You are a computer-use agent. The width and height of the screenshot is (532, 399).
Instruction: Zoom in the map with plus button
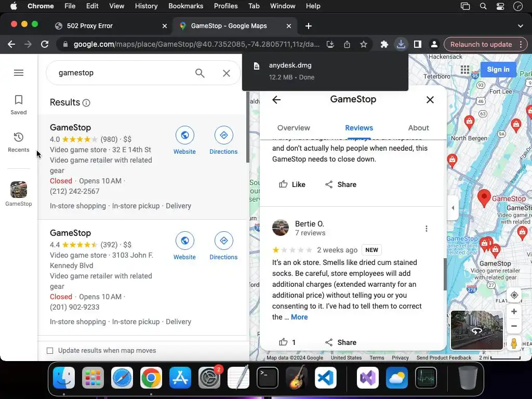pos(514,312)
